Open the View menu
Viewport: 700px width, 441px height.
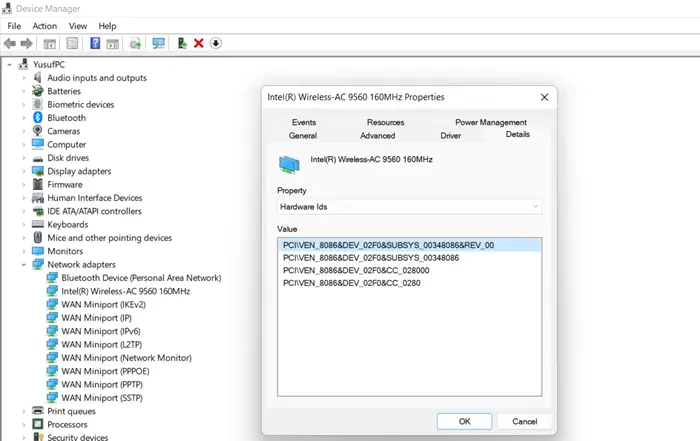(78, 26)
